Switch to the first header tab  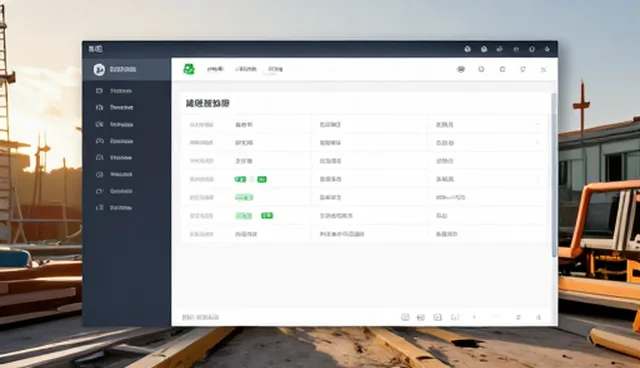[x=215, y=69]
